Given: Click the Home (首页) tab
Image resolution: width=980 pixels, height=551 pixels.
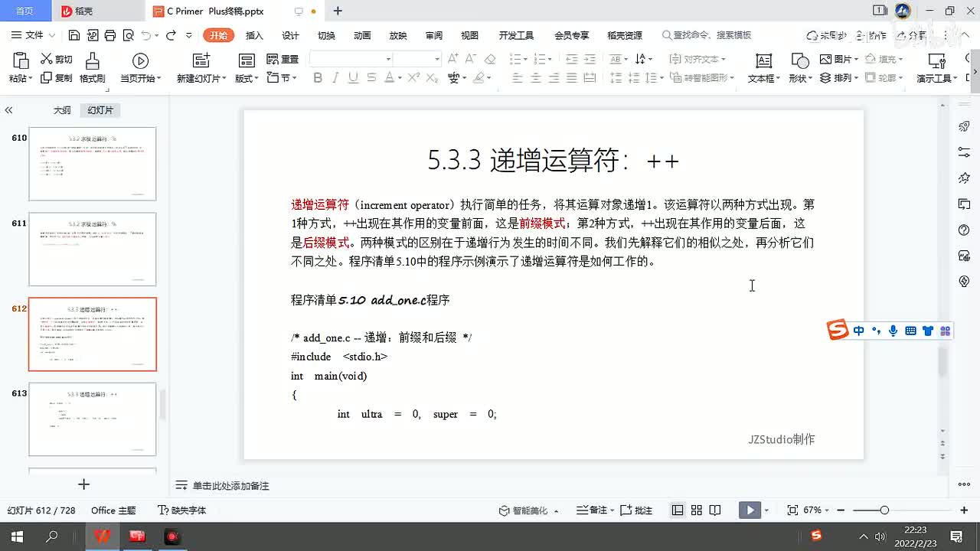Looking at the screenshot, I should [x=24, y=11].
